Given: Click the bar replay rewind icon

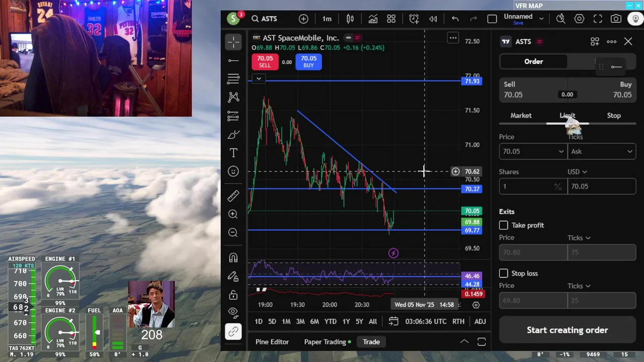Looking at the screenshot, I should point(433,19).
